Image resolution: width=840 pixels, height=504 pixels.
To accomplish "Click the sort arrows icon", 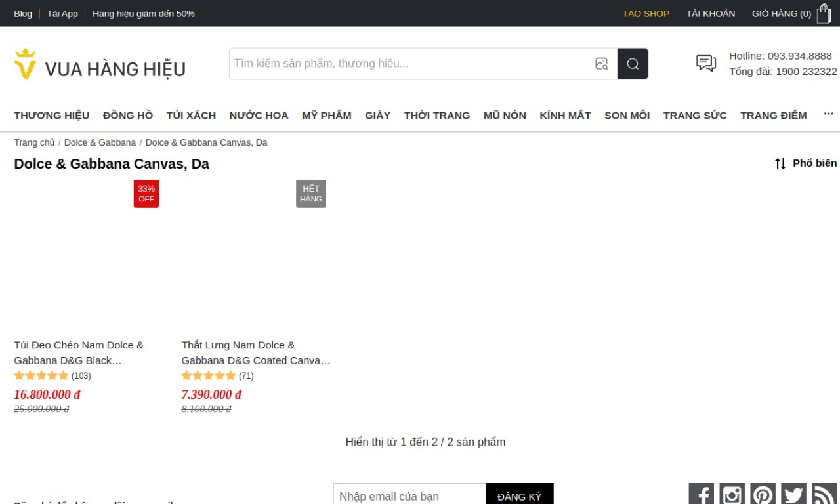I will coord(780,163).
